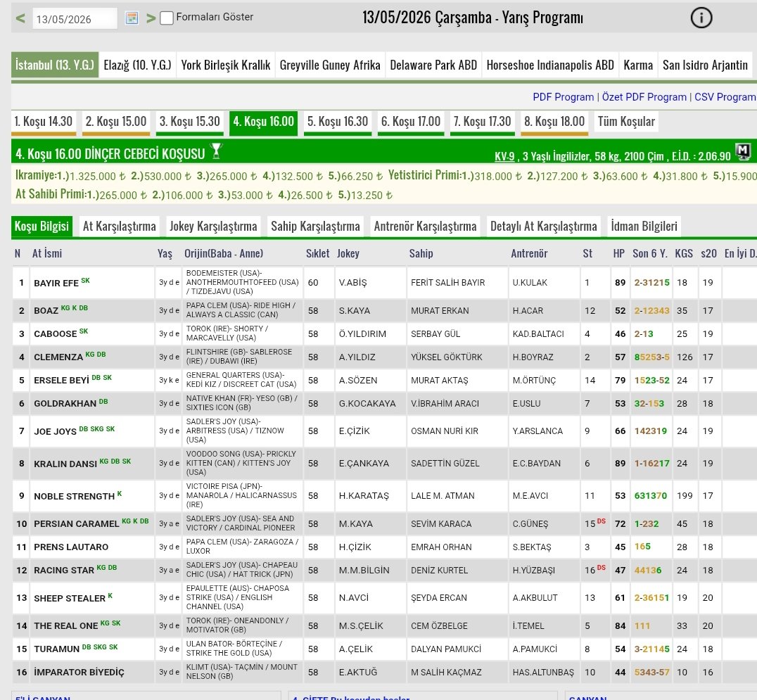757x700 pixels.
Task: Sort by Jokey column header
Action: [348, 253]
